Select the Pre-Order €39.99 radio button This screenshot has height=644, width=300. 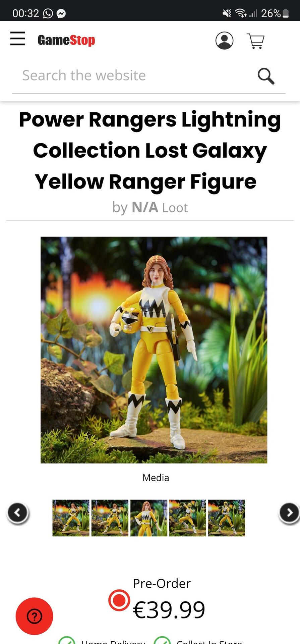pyautogui.click(x=119, y=600)
